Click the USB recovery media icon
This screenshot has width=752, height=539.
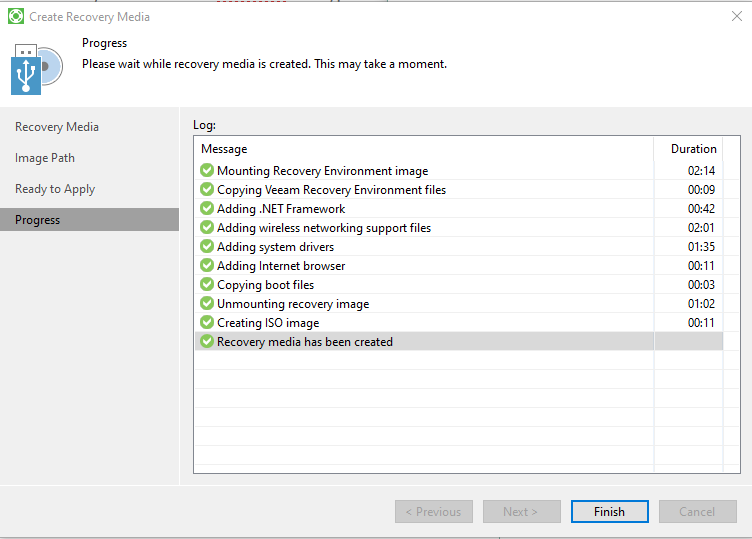click(x=36, y=70)
